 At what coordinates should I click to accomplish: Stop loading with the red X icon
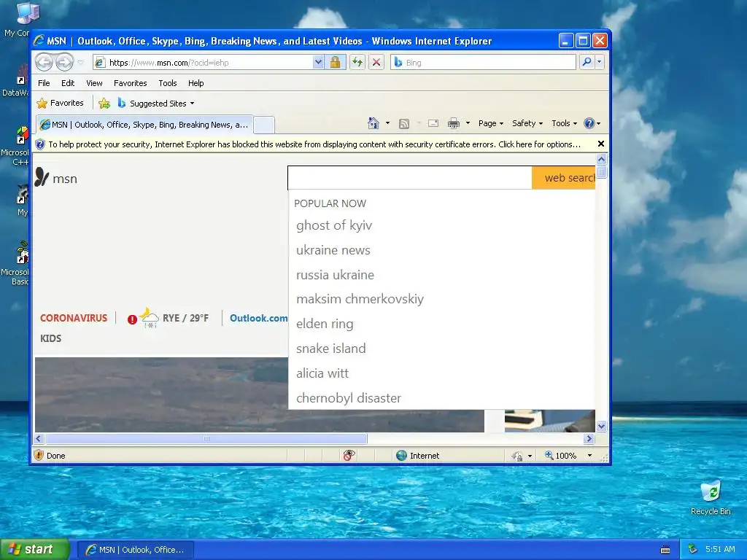pos(376,63)
